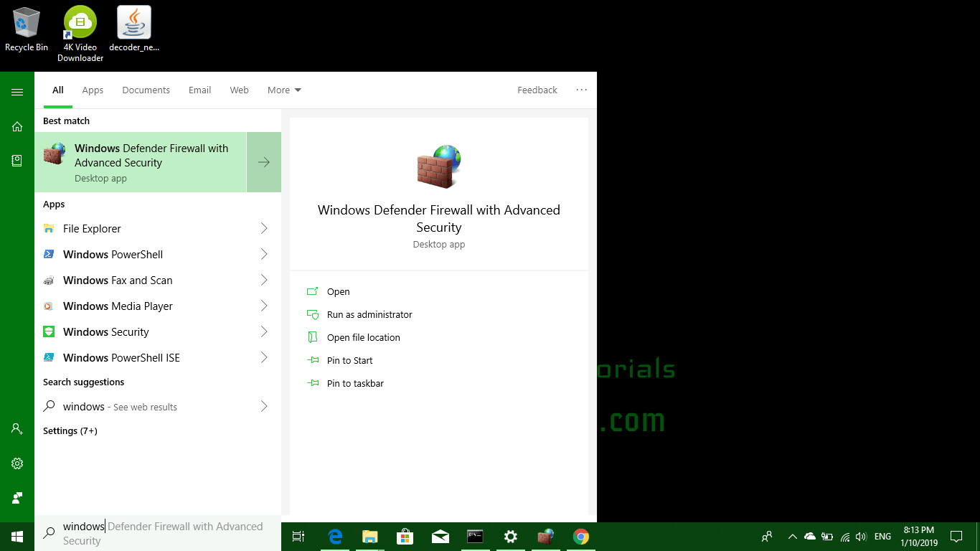Image resolution: width=980 pixels, height=551 pixels.
Task: Open the volume speaker tray icon
Action: coord(861,537)
